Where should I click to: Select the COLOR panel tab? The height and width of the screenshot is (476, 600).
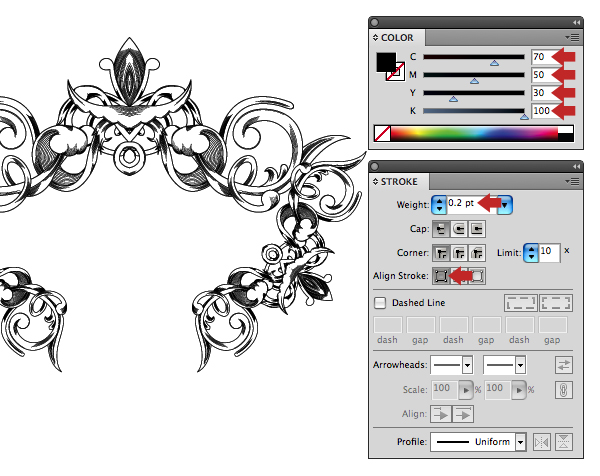[397, 37]
